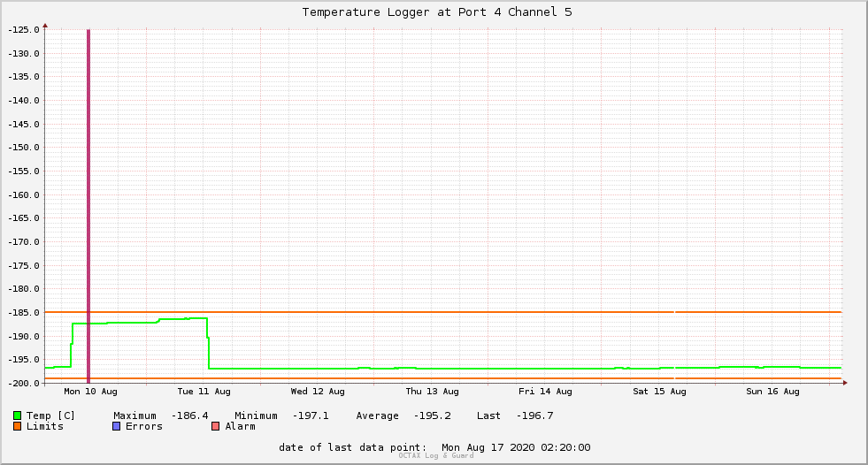This screenshot has height=465, width=868.
Task: Click the orange Limits legend swatch
Action: pyautogui.click(x=17, y=426)
